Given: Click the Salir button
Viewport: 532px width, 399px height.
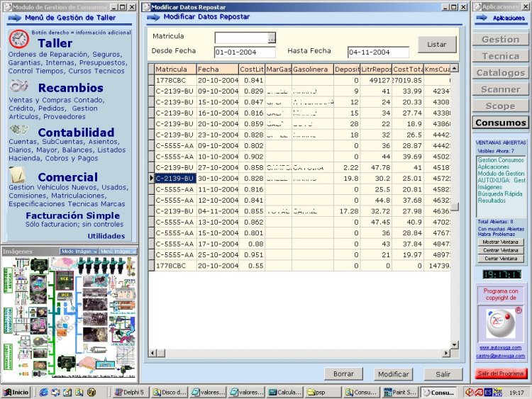Looking at the screenshot, I should [x=443, y=374].
